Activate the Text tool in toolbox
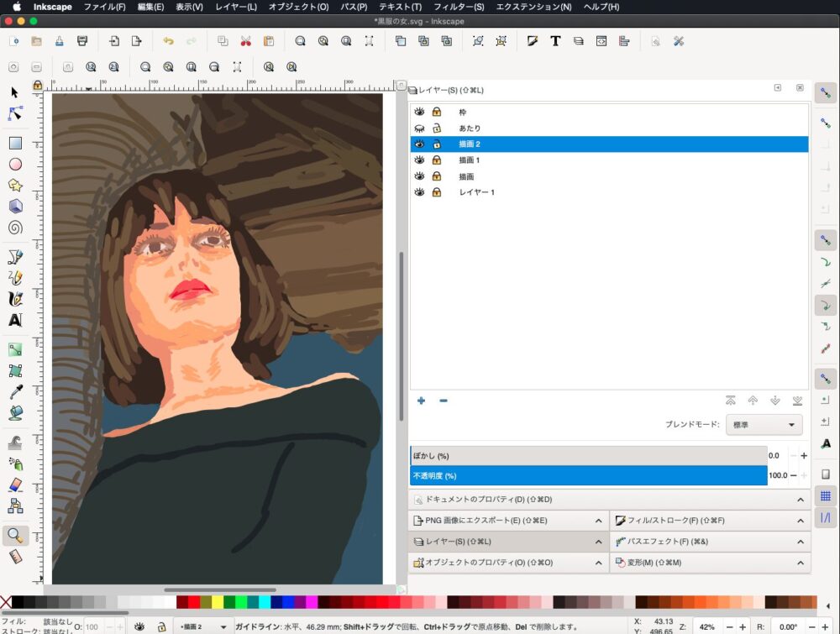Screen dimensions: 840x634 pyautogui.click(x=14, y=320)
